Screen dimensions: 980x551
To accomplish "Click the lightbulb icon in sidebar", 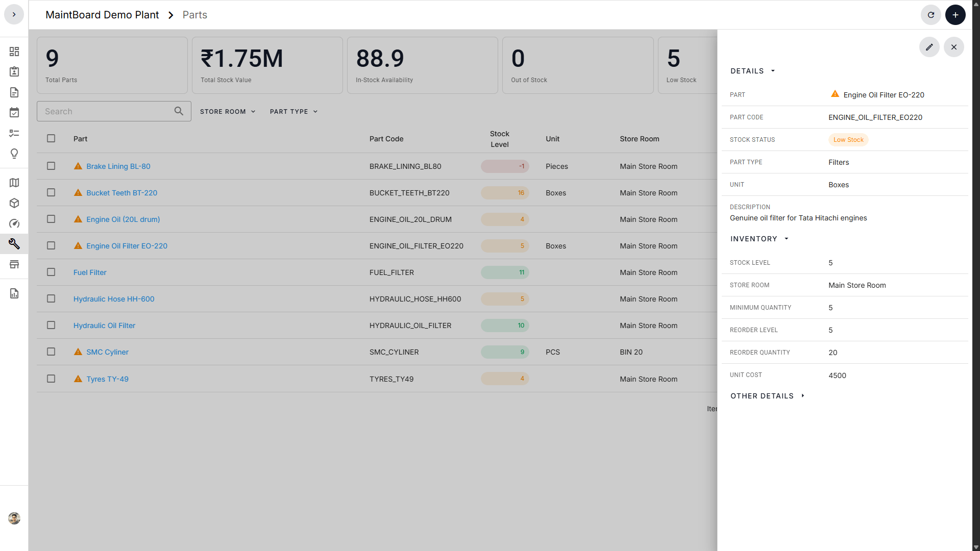I will [14, 154].
